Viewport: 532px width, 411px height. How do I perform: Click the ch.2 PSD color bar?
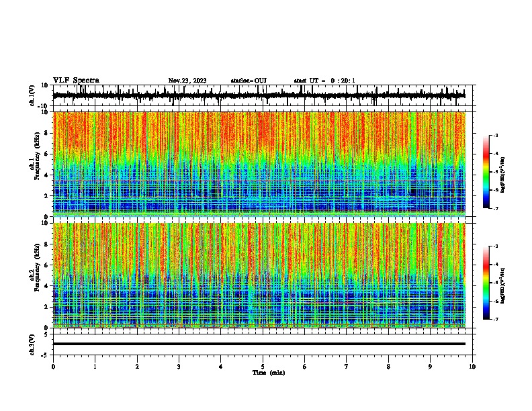[486, 283]
